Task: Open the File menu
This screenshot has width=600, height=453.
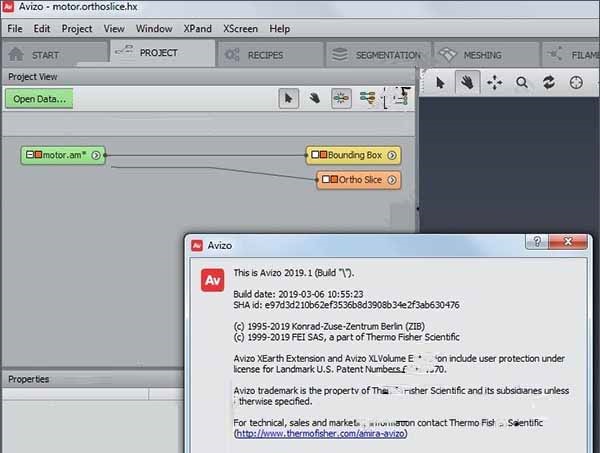Action: pyautogui.click(x=15, y=29)
